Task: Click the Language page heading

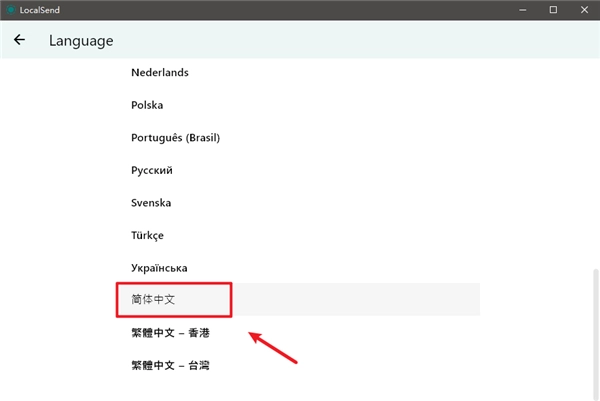Action: 81,41
